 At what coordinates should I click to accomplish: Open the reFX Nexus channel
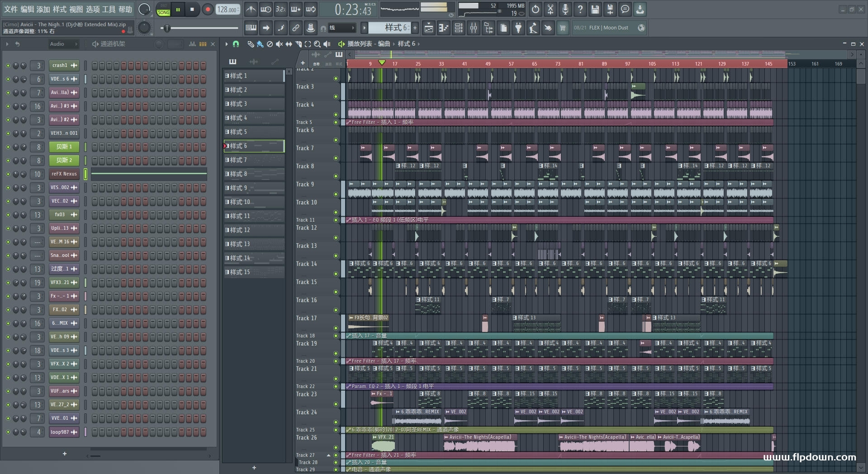click(x=64, y=174)
